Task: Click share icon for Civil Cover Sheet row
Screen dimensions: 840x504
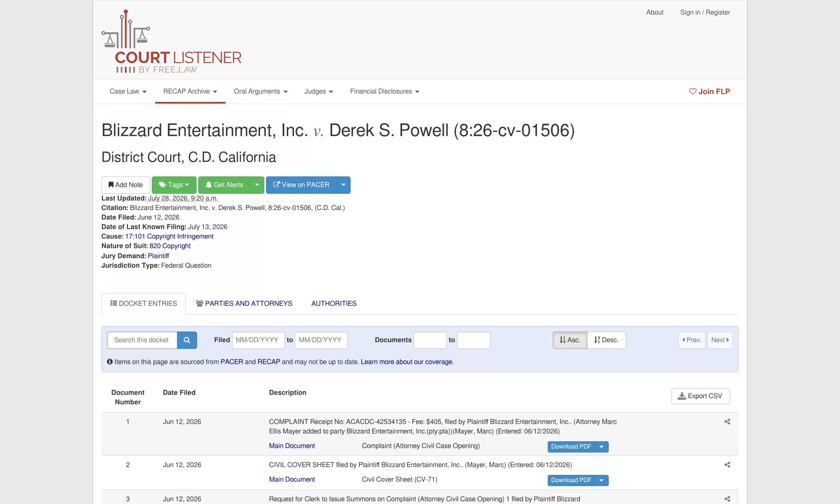Action: pyautogui.click(x=727, y=465)
